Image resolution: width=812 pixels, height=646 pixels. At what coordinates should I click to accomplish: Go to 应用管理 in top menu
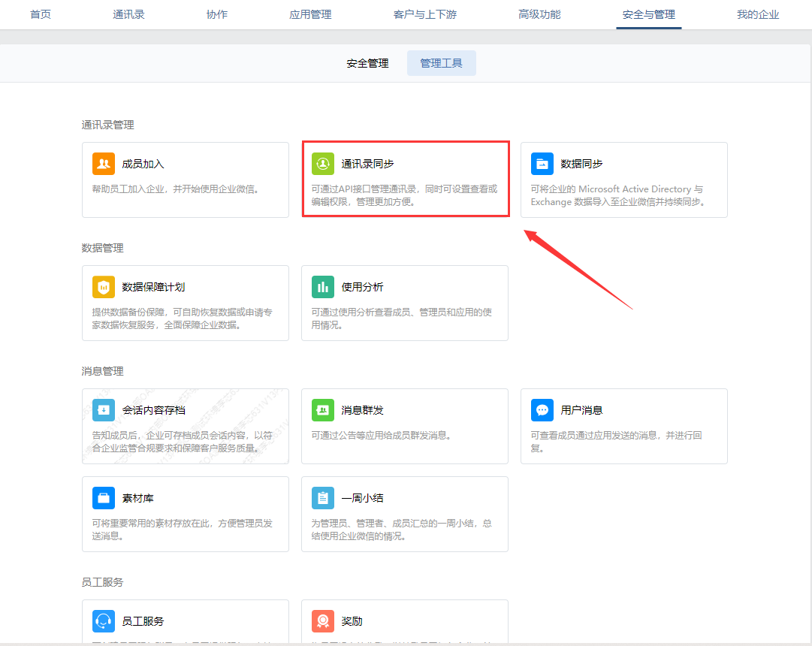310,14
